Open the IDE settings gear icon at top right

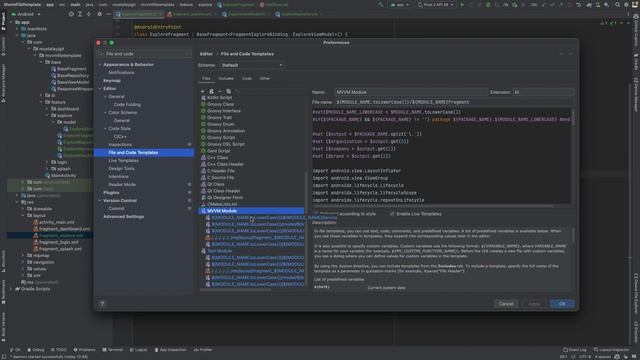pos(626,5)
